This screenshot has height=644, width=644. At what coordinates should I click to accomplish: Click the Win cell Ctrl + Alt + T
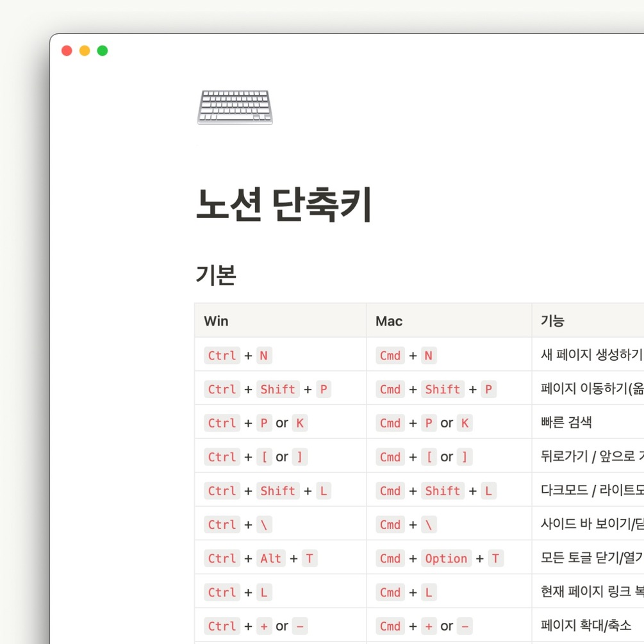click(x=281, y=558)
